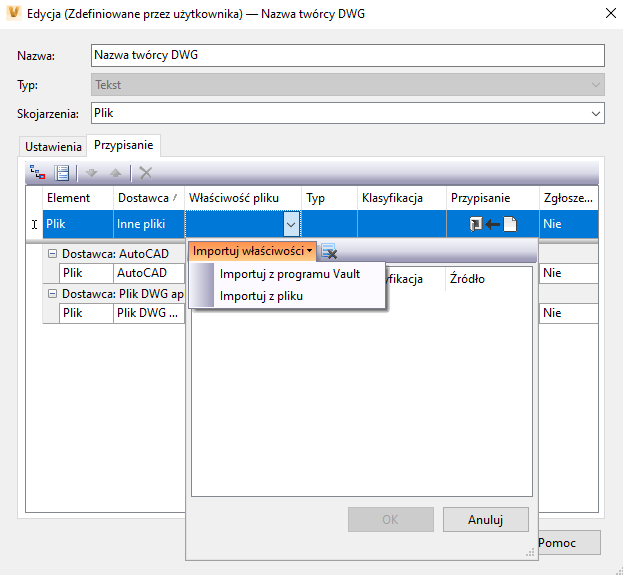This screenshot has height=575, width=623.
Task: Sort by the Dostawca column header
Action: (149, 198)
